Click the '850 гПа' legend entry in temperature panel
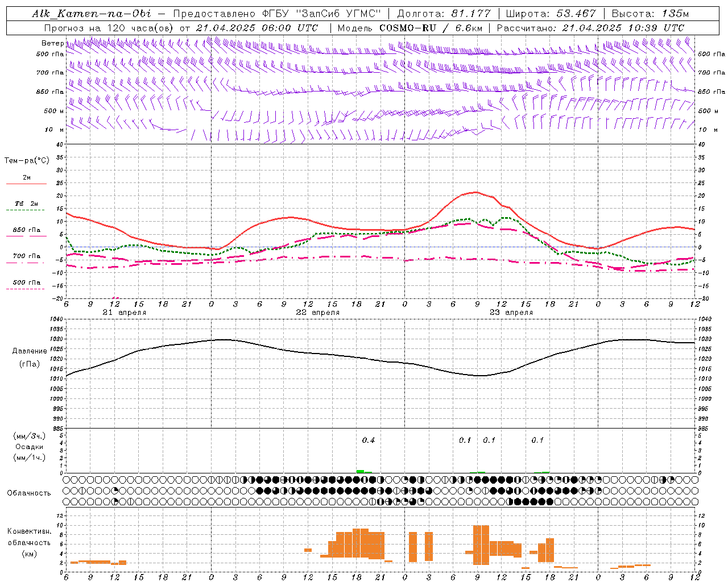The width and height of the screenshot is (728, 582). 27,230
